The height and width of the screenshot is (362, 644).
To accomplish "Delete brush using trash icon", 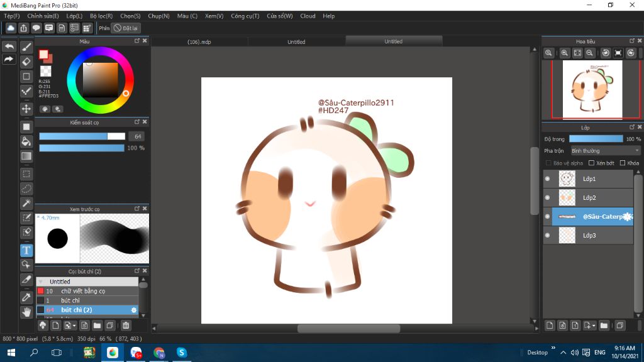I will tap(126, 326).
